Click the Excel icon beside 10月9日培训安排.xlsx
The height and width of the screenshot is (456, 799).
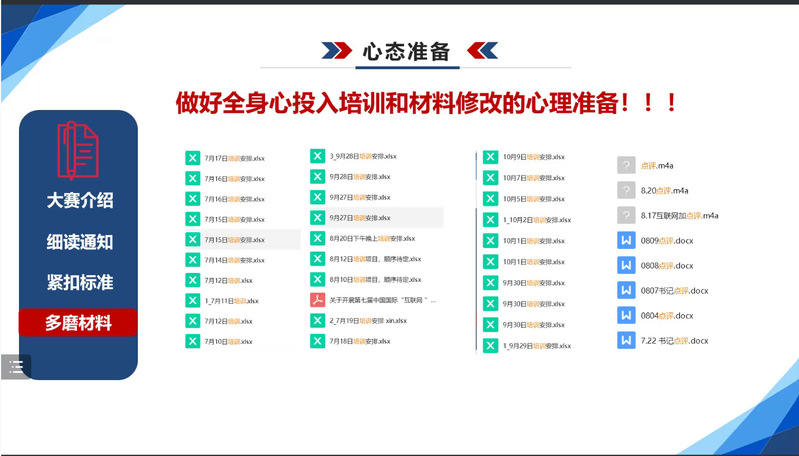(x=490, y=157)
